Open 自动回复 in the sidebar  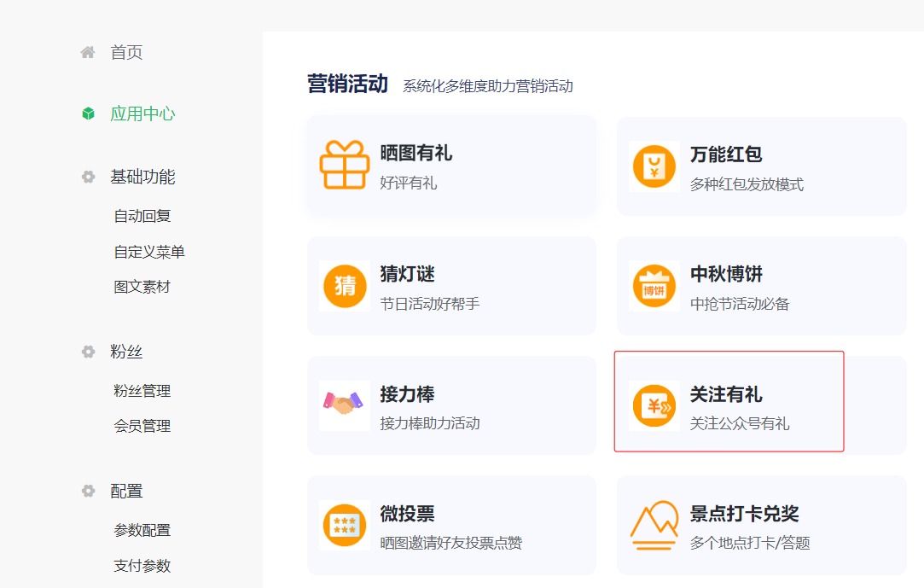click(x=142, y=216)
